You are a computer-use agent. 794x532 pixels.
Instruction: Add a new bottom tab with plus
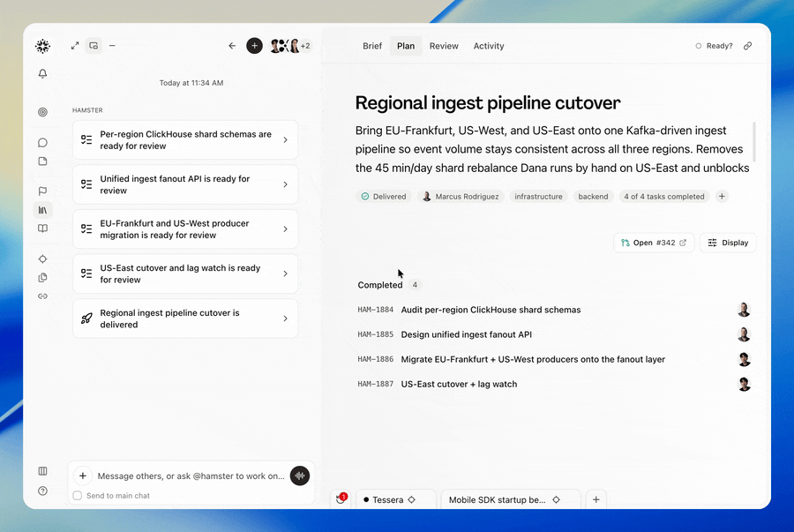(596, 499)
